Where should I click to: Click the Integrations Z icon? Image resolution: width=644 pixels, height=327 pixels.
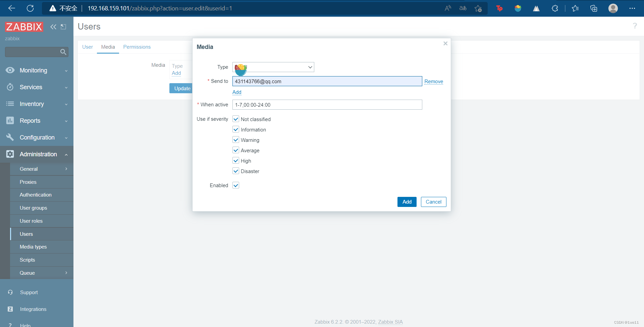click(10, 309)
